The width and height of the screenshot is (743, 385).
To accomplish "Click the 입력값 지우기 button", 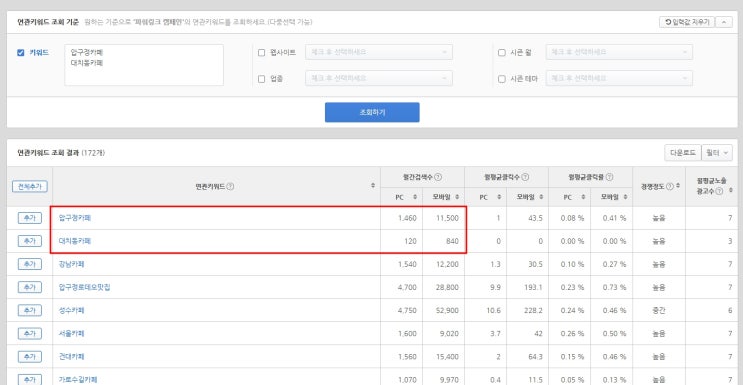I will (687, 22).
